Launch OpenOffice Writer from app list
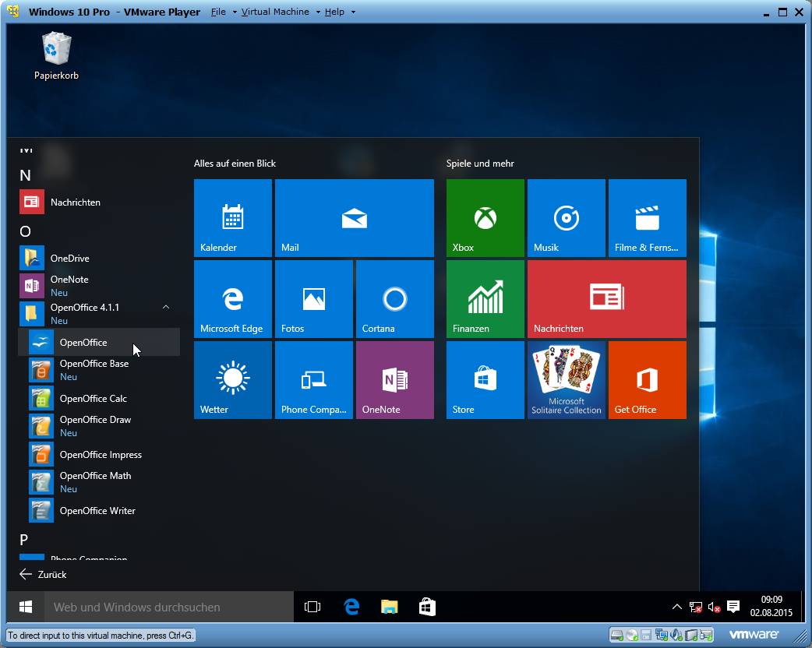The height and width of the screenshot is (648, 812). (97, 511)
